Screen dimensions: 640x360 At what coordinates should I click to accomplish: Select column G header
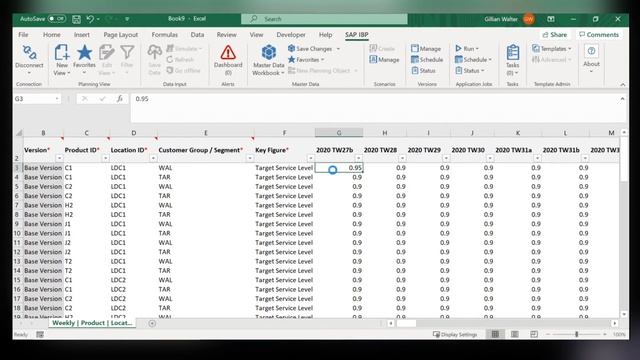339,133
